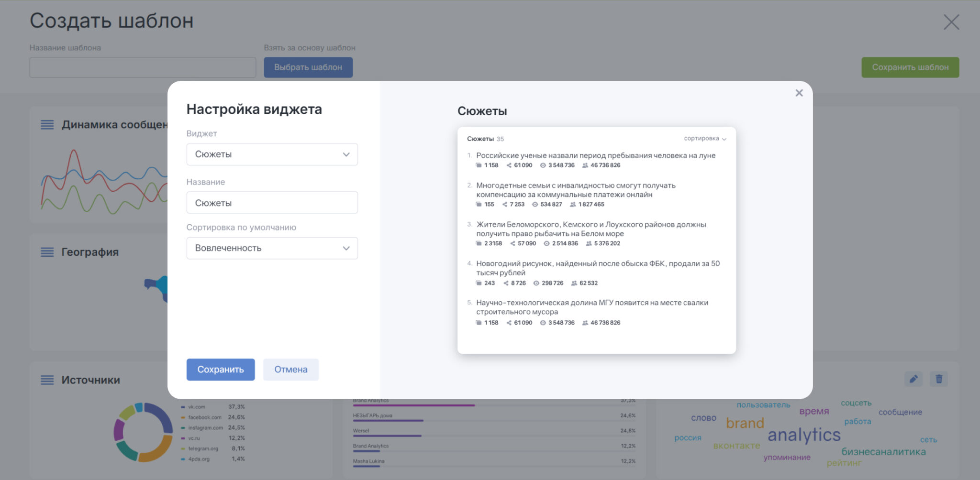Click the instagram.com legend entry in Источники
This screenshot has height=480, width=980.
point(213,428)
